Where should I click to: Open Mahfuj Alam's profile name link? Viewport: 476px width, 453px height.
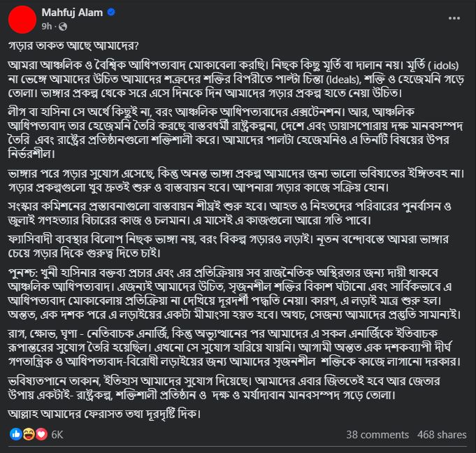pyautogui.click(x=72, y=13)
